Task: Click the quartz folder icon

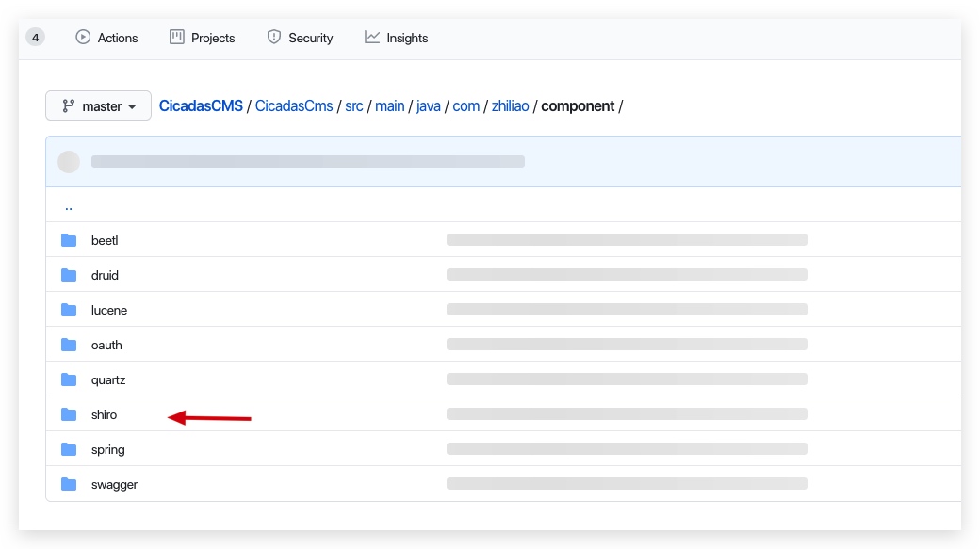Action: pyautogui.click(x=69, y=379)
